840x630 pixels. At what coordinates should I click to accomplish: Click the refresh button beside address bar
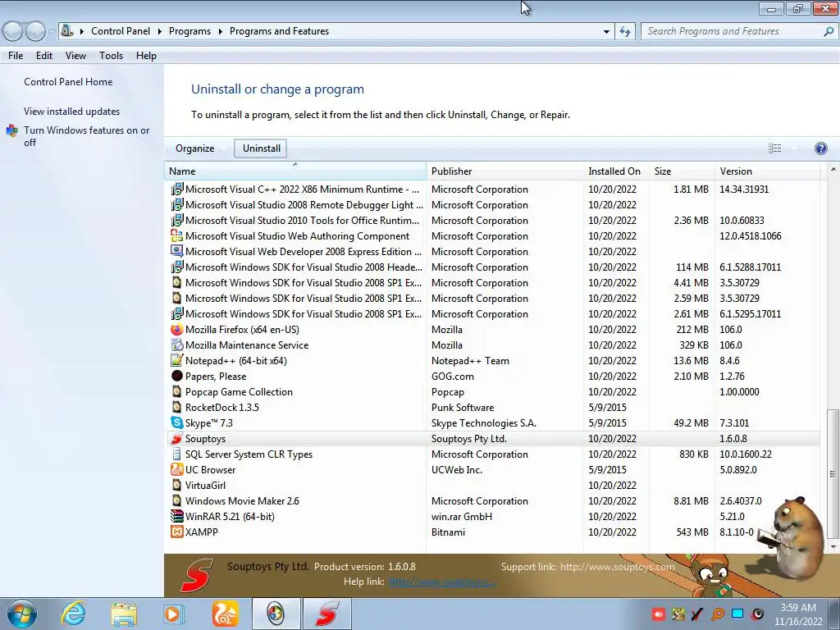coord(624,32)
